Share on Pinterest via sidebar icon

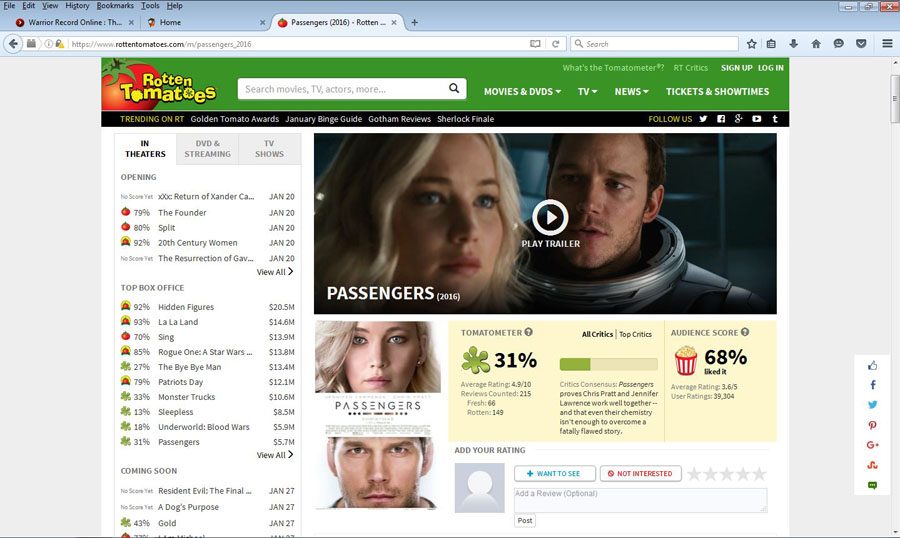pos(872,425)
